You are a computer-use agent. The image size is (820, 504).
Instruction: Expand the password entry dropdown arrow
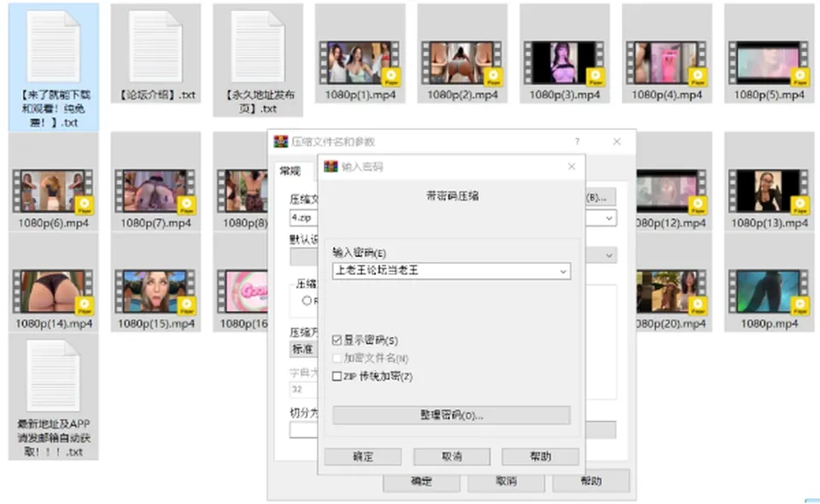[563, 272]
